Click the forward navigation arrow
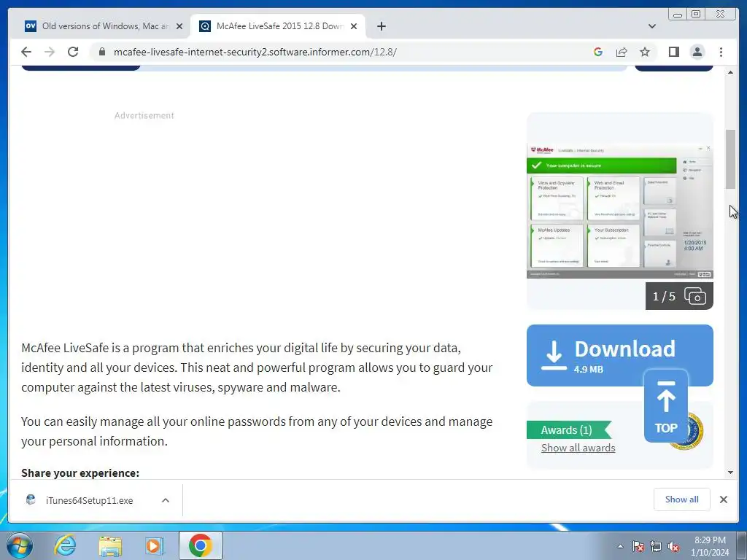 (x=50, y=52)
